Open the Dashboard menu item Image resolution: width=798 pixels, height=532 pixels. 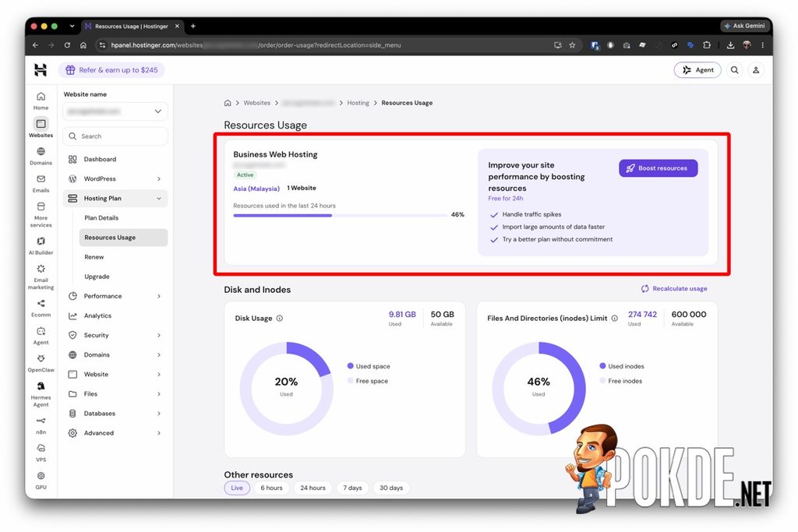click(x=115, y=159)
